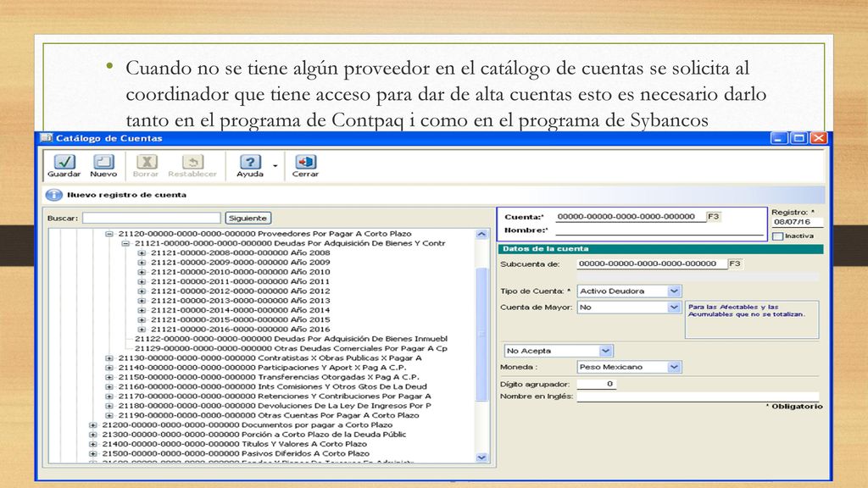Viewport: 868px width, 488px height.
Task: Select 21500 Pasivos Diferidos A Corto Plazo
Action: 236,454
